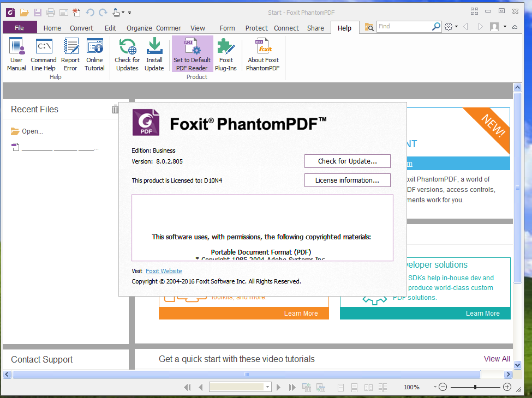532x398 pixels.
Task: Click the License information... button
Action: tap(348, 180)
